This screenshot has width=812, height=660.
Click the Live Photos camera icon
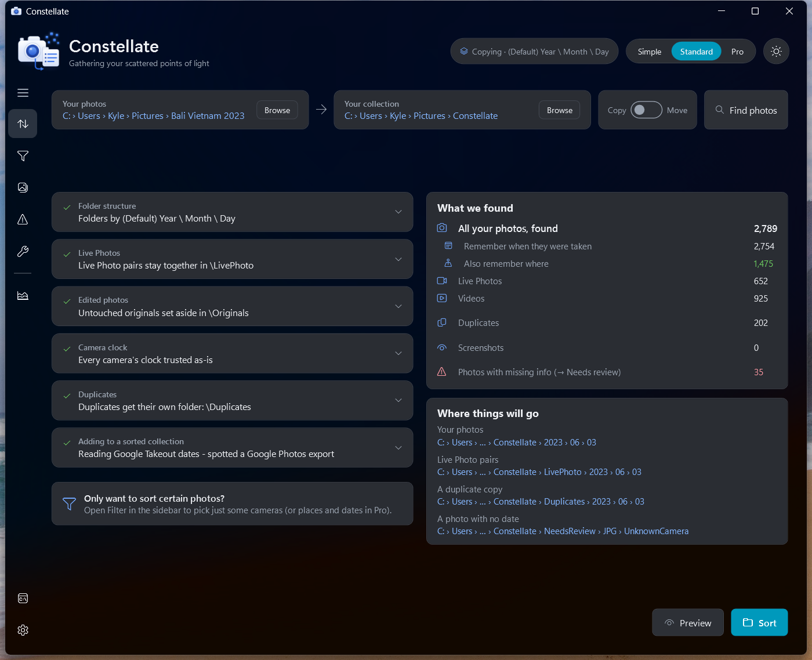(442, 281)
